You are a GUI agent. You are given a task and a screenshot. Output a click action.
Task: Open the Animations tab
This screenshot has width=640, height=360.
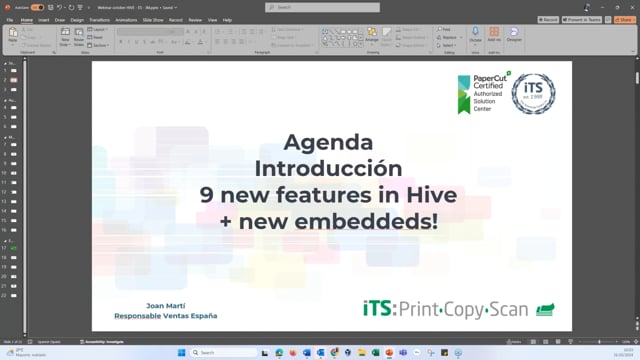[126, 20]
